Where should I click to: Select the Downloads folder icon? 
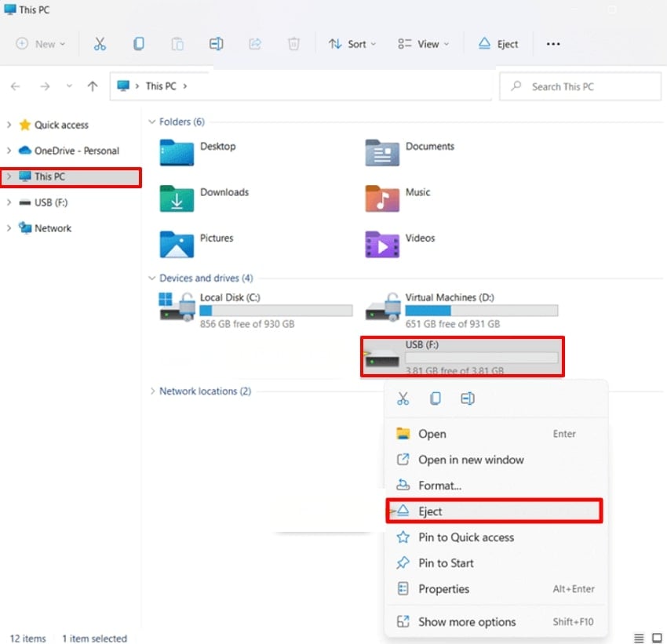pos(177,198)
